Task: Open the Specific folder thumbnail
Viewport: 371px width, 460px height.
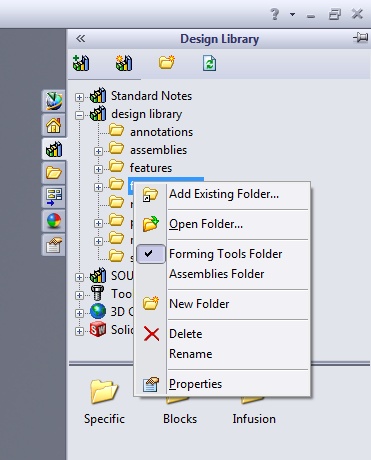Action: point(104,402)
